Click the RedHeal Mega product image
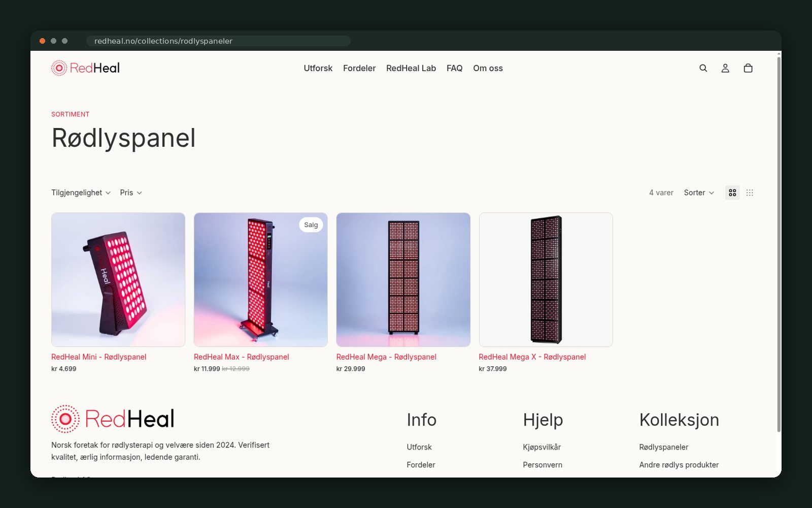This screenshot has height=508, width=812. tap(403, 279)
